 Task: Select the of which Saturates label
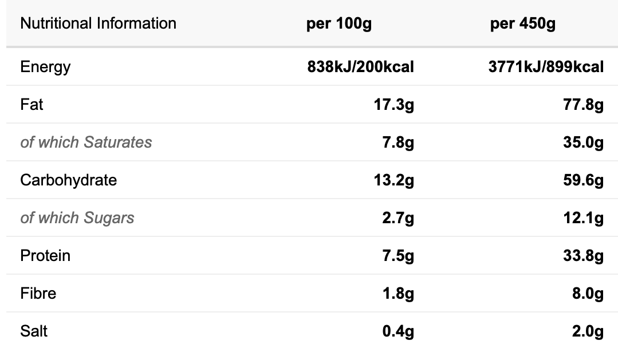click(x=86, y=142)
